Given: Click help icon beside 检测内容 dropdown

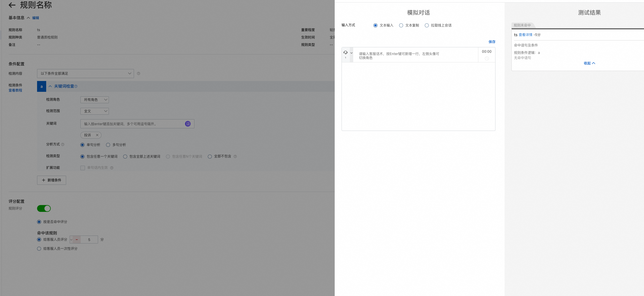Looking at the screenshot, I should point(139,73).
